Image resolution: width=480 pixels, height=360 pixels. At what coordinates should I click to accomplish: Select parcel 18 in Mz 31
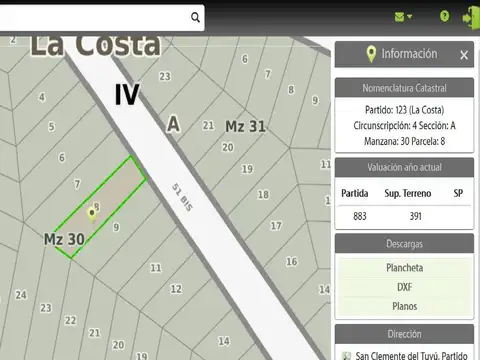[x=263, y=194]
